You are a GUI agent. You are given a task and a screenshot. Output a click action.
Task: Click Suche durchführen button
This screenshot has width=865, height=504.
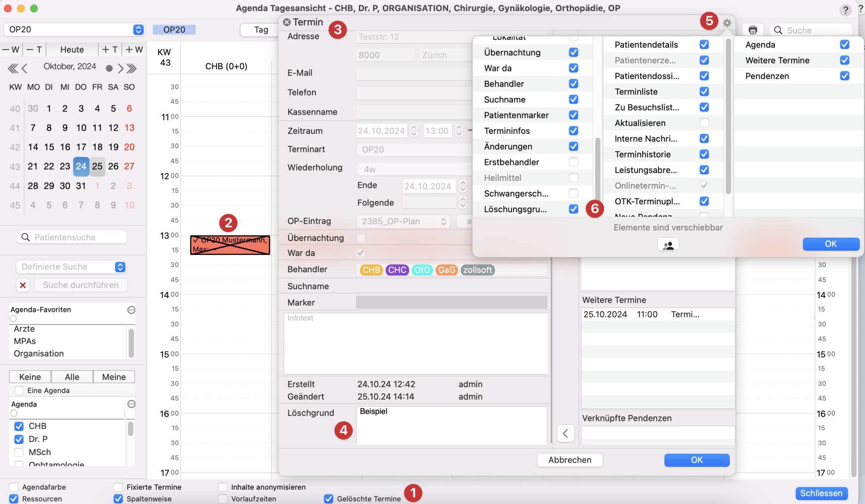81,285
